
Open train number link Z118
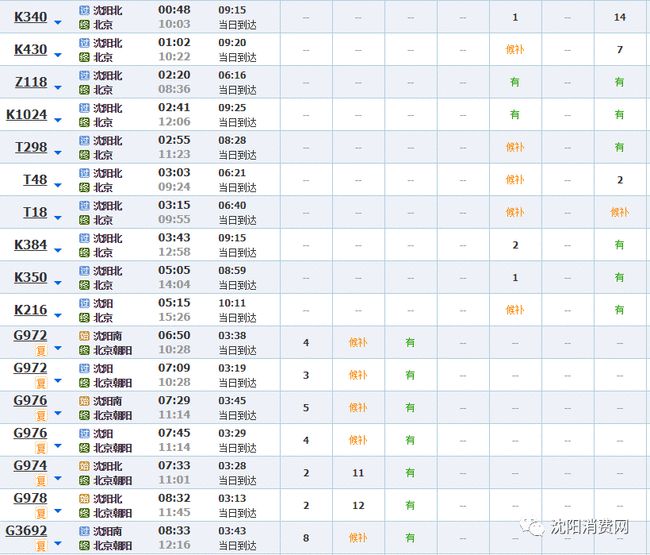click(x=31, y=82)
